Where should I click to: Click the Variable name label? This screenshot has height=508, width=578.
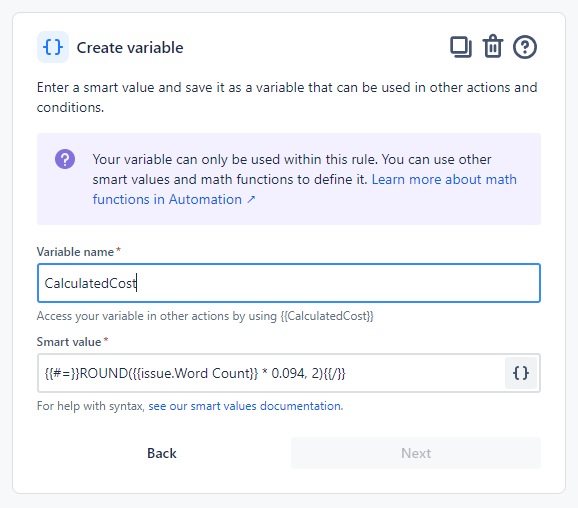click(75, 252)
